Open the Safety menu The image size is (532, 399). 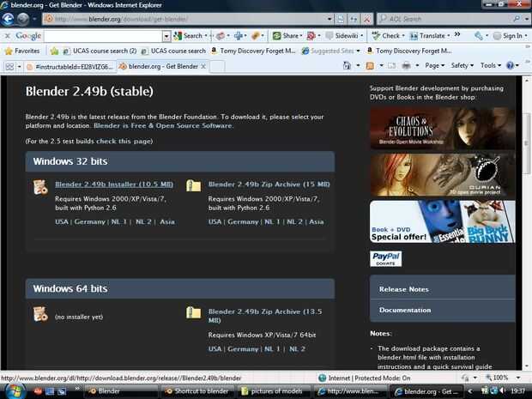pos(462,65)
